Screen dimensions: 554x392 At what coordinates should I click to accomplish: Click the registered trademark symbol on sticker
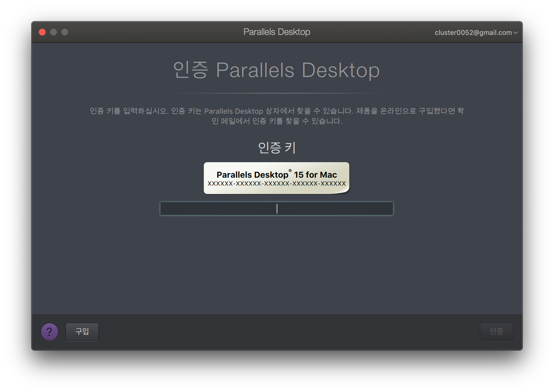click(x=290, y=171)
